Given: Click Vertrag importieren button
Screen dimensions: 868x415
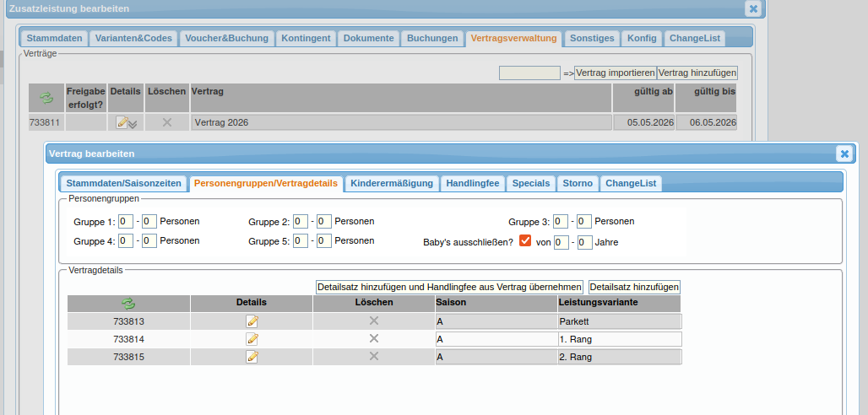Looking at the screenshot, I should click(615, 73).
